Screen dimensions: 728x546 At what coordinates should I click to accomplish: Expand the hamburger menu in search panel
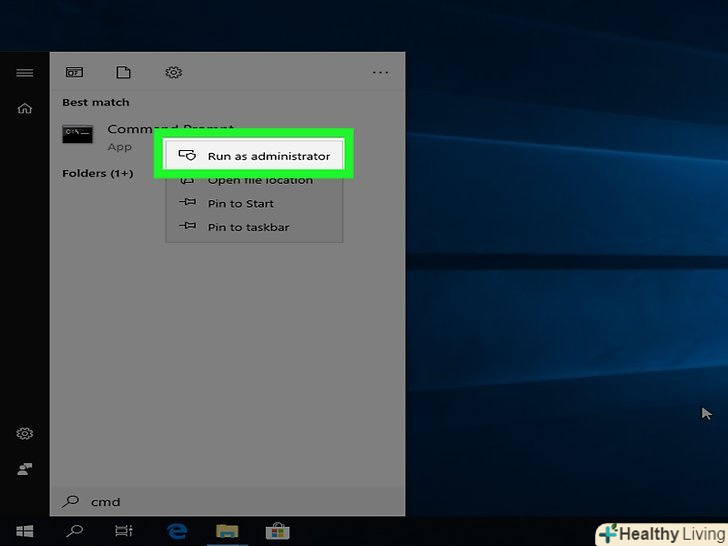coord(25,73)
